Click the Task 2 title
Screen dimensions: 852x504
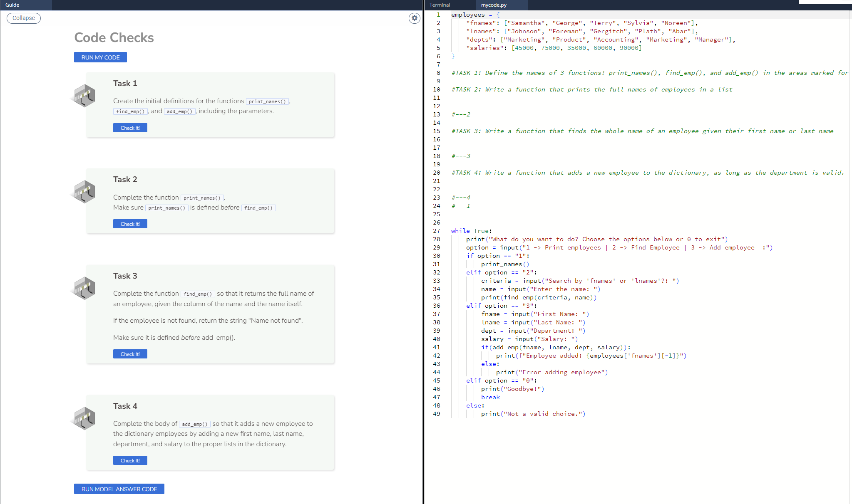125,179
